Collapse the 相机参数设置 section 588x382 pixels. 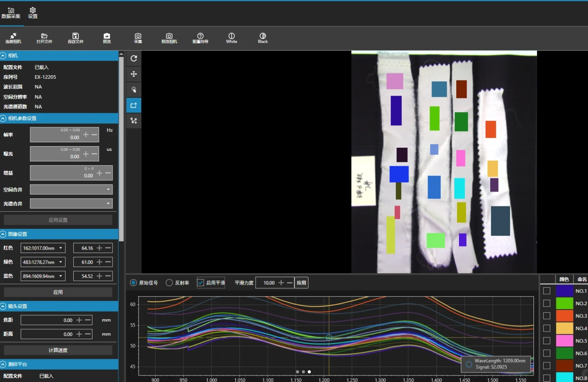click(x=4, y=118)
